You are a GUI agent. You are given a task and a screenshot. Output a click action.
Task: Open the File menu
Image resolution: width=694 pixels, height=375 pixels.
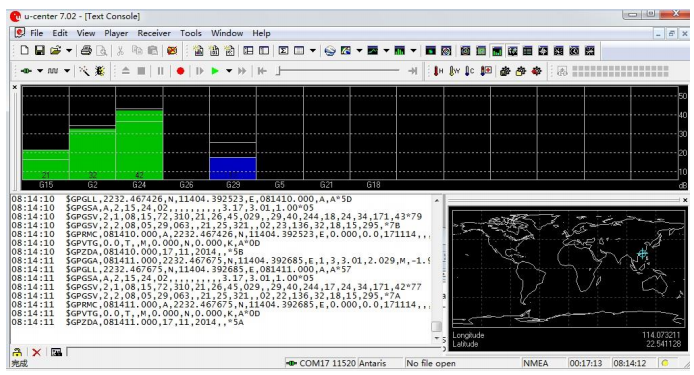[x=36, y=33]
